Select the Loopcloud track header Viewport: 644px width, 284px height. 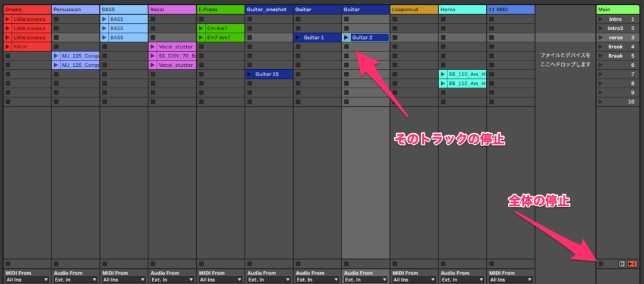point(413,9)
